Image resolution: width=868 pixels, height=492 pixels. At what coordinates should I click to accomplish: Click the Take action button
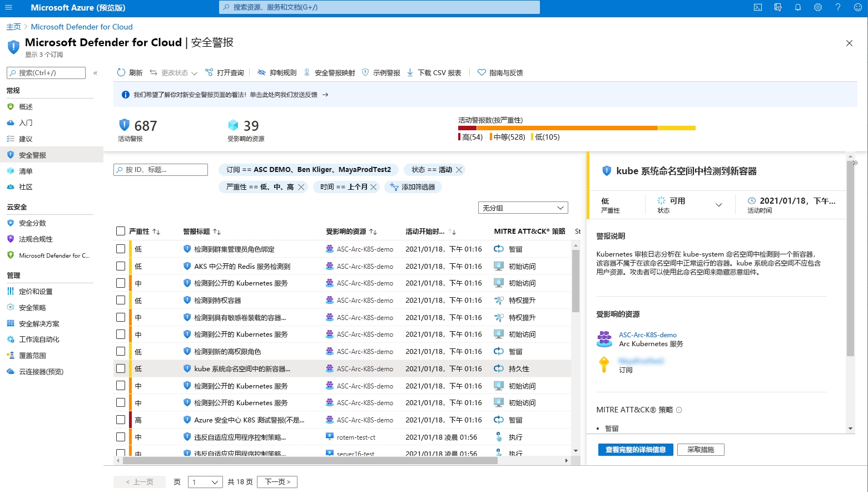pos(701,450)
